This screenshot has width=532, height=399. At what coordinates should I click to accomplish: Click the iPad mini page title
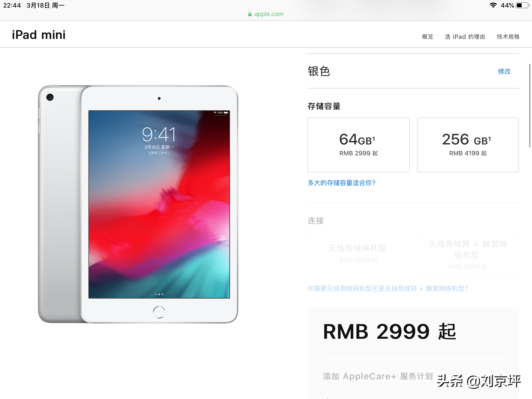tap(39, 35)
